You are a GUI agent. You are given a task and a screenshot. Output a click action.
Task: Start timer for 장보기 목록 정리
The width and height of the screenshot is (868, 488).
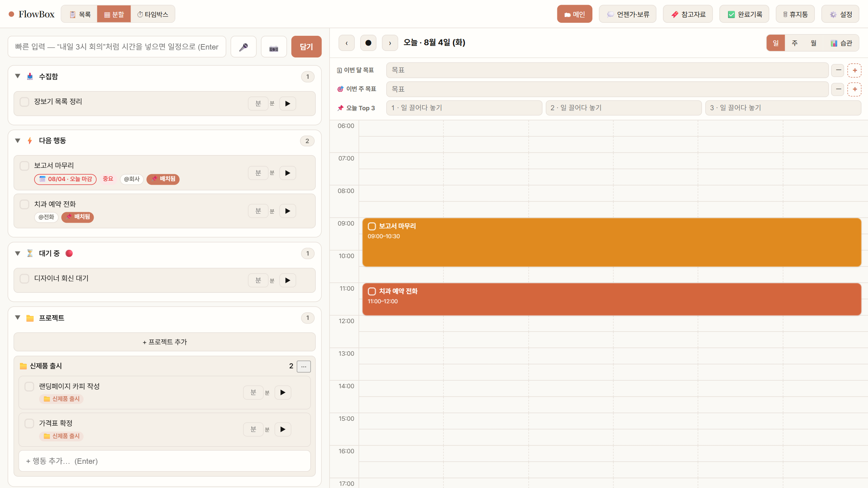tap(288, 104)
